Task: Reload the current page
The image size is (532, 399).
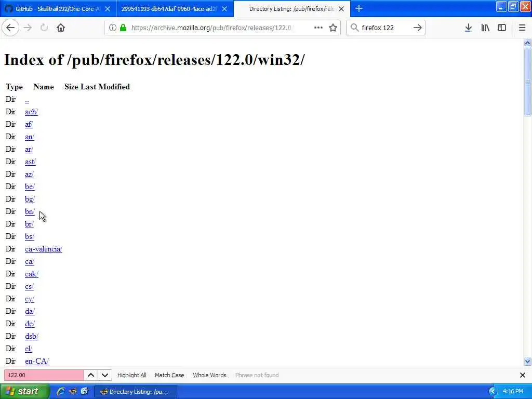Action: coord(44,28)
